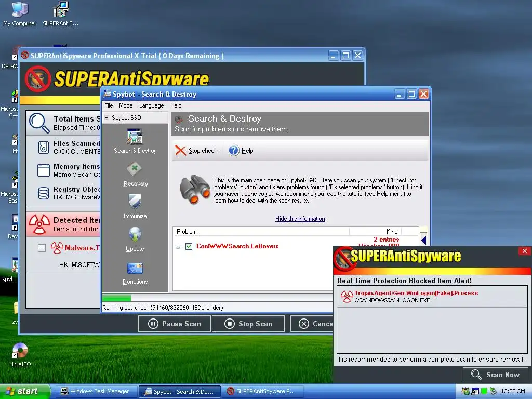
Task: Click the Memory Items window icon
Action: 44,170
